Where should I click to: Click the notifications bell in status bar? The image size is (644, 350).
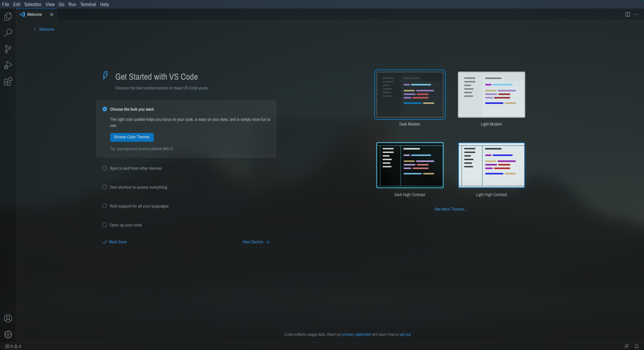(x=637, y=346)
